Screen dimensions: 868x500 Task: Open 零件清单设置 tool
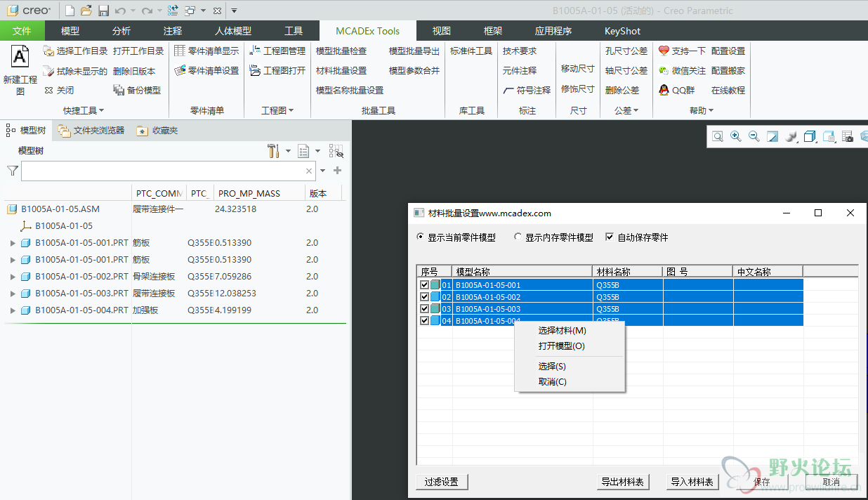(206, 70)
